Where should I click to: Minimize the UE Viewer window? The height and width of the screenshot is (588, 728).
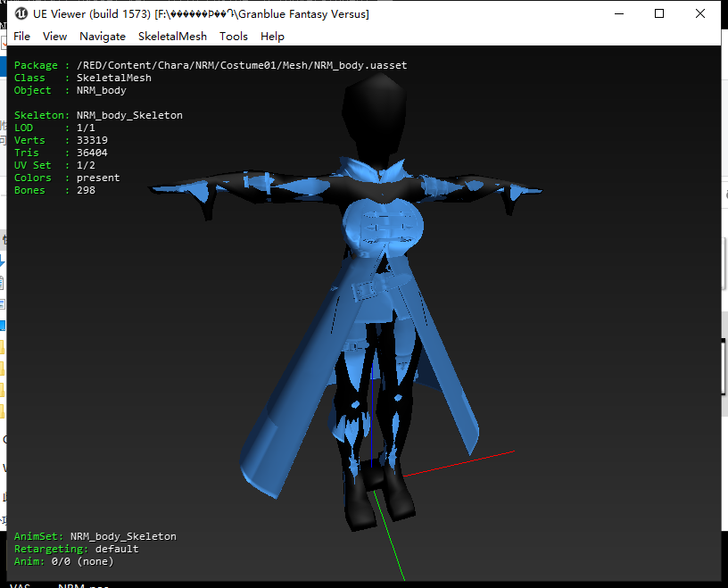pos(619,14)
